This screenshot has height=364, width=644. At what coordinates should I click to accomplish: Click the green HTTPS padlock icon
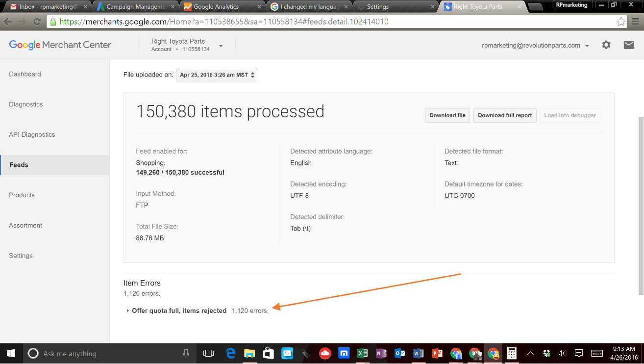pos(53,22)
